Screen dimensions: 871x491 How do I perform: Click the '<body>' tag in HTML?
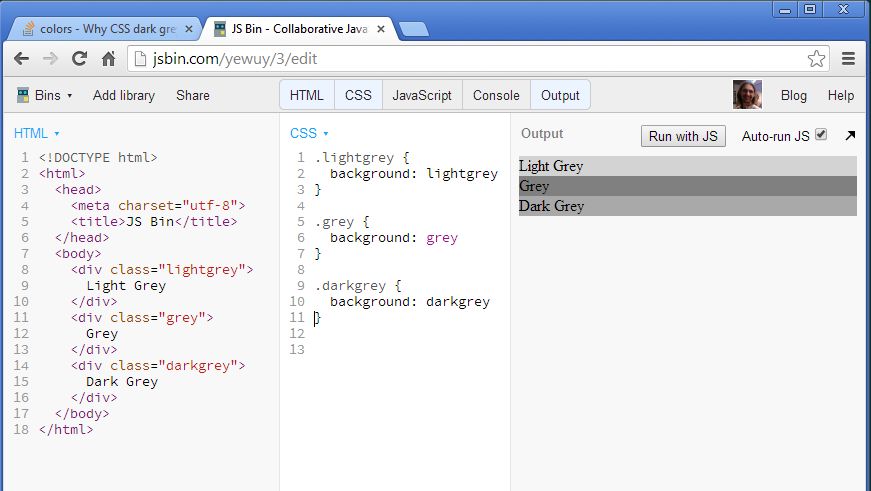78,254
